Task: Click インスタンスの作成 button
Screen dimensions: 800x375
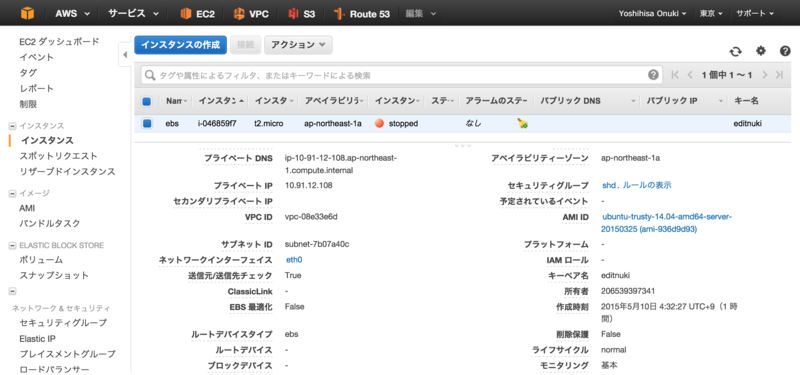Action: [x=180, y=45]
